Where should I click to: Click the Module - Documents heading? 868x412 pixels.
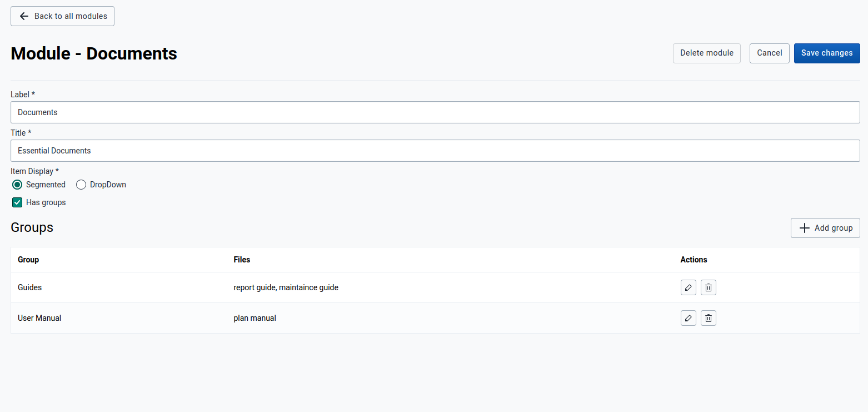(94, 53)
